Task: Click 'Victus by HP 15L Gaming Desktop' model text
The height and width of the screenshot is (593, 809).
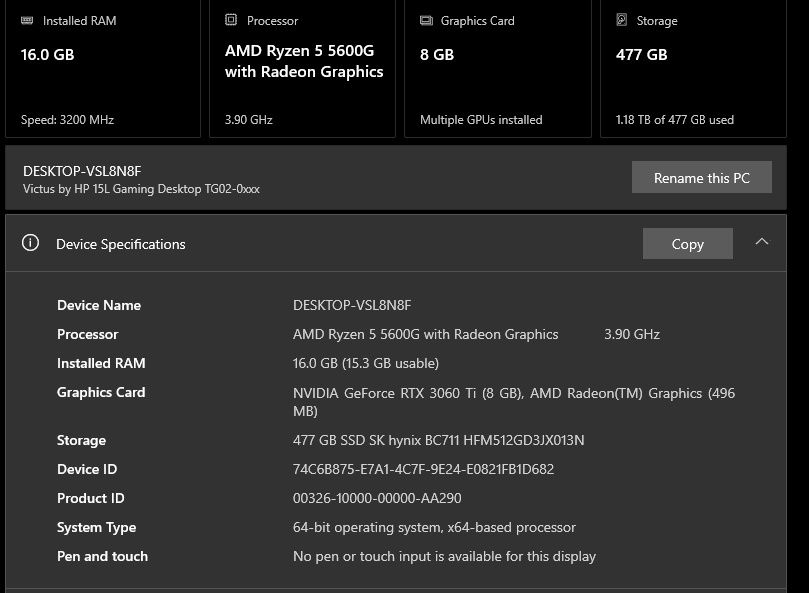Action: click(141, 189)
